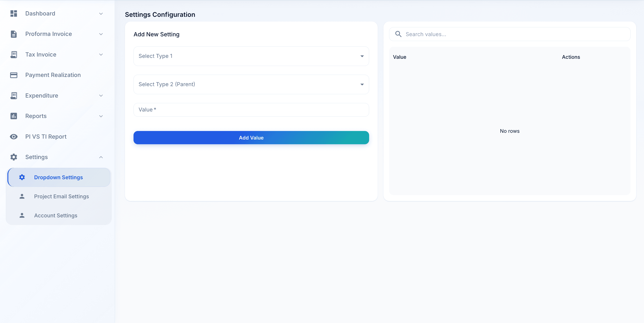Click the Reports bar chart icon
Image resolution: width=644 pixels, height=323 pixels.
[x=14, y=116]
